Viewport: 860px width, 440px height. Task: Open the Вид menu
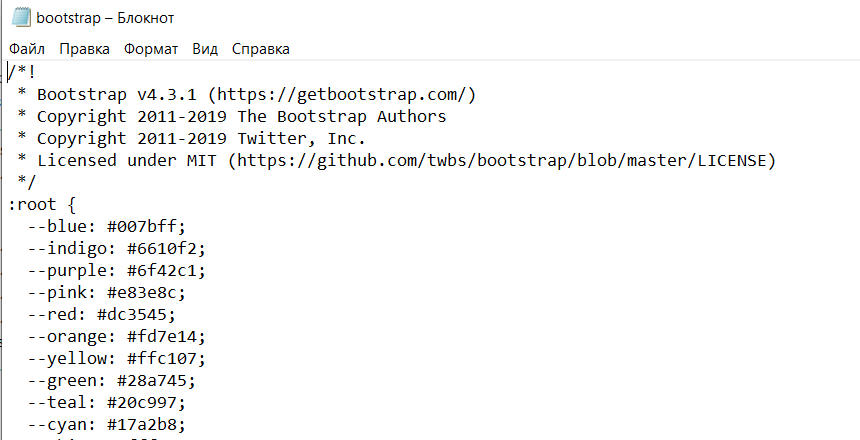(205, 49)
